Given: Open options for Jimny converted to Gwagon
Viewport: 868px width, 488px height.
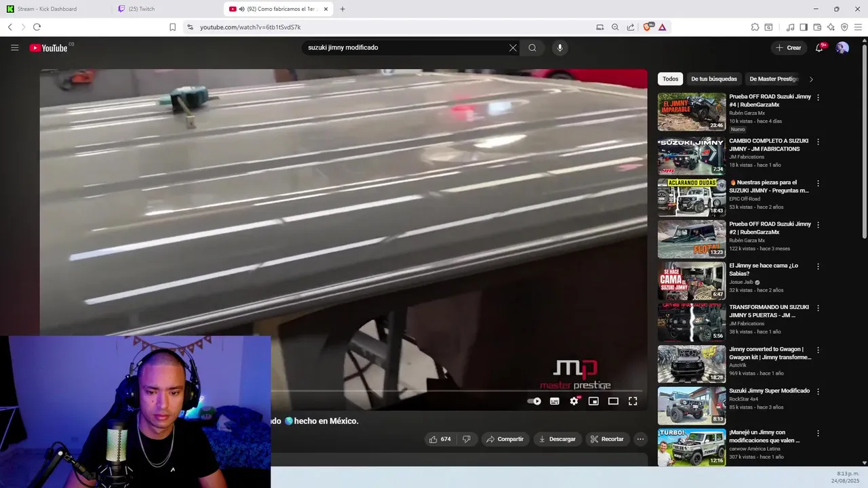Looking at the screenshot, I should 818,350.
